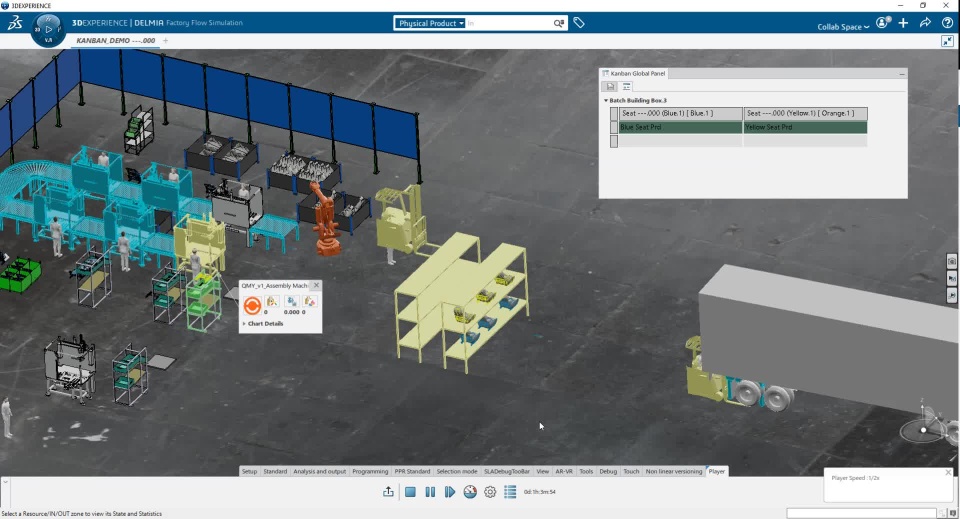The height and width of the screenshot is (519, 960).
Task: Stop the simulation playback
Action: pos(410,491)
